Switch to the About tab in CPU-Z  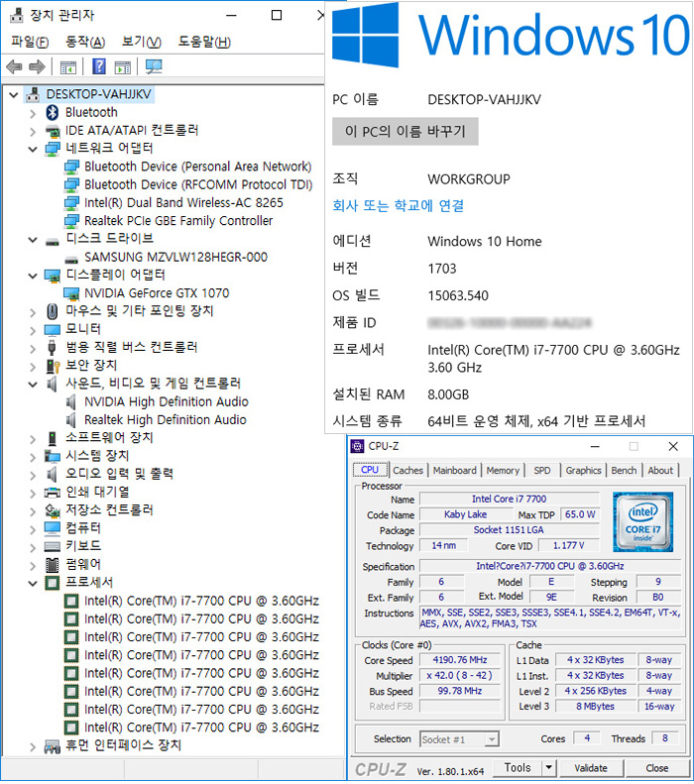pyautogui.click(x=660, y=470)
